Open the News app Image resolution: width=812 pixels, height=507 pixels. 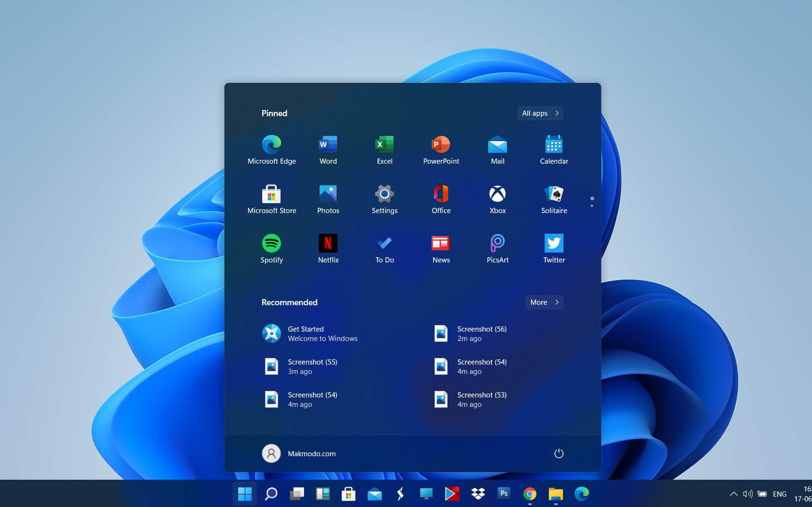[x=441, y=248]
